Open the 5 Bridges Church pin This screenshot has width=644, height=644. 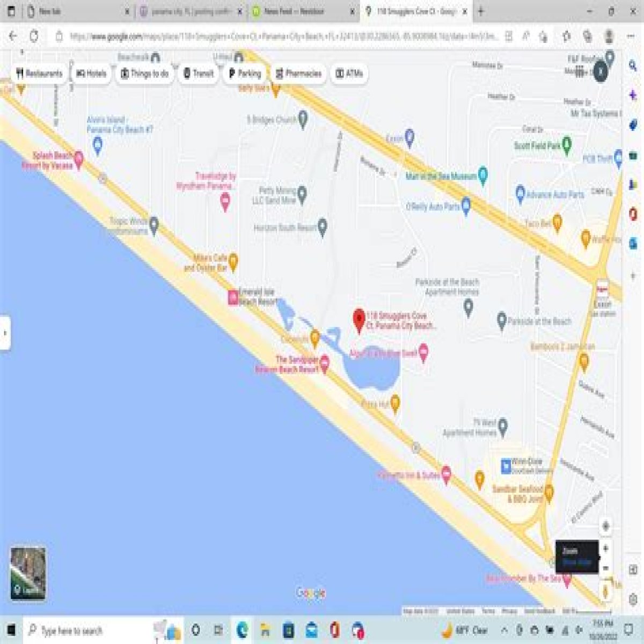[303, 119]
